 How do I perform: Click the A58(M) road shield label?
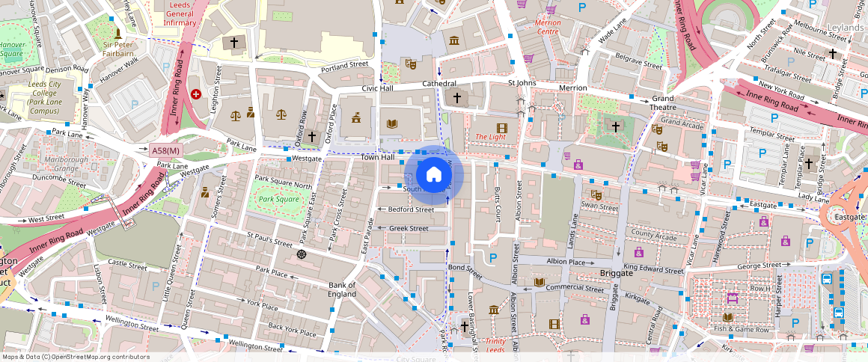(166, 150)
